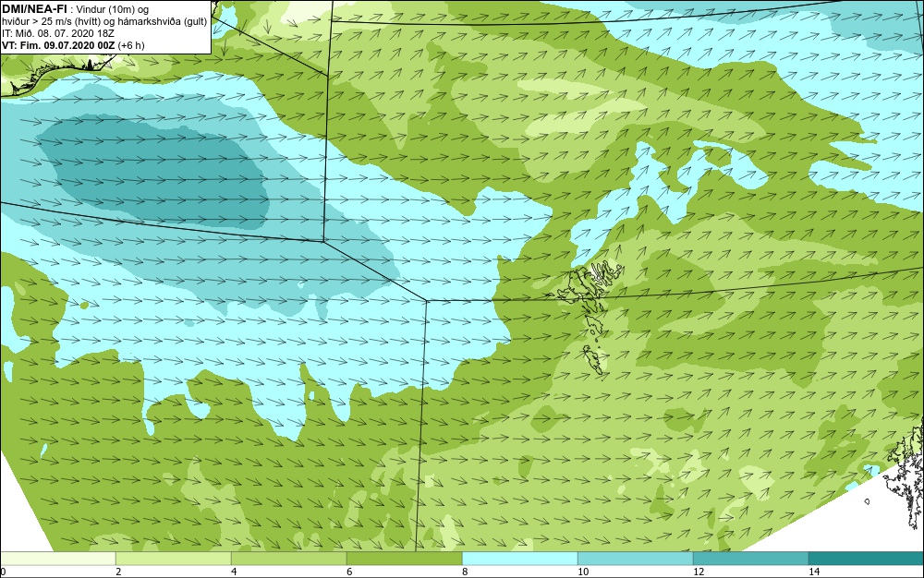Screen dimensions: 924x578
Task: Click the legend tick label "6"
Action: [349, 572]
